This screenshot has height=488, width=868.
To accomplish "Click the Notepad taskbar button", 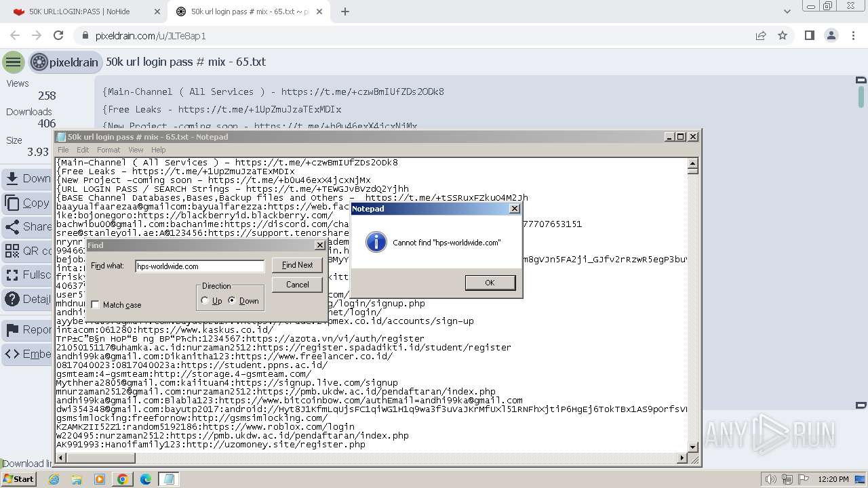I will 169,479.
